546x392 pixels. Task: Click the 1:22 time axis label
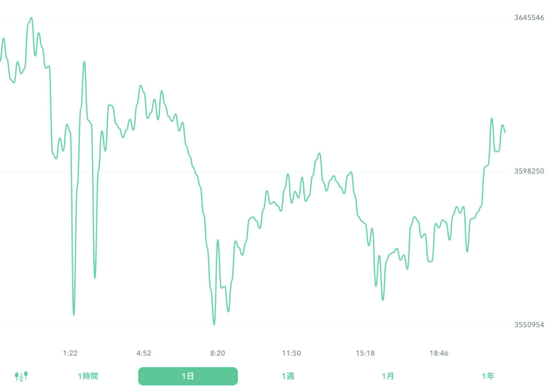70,353
